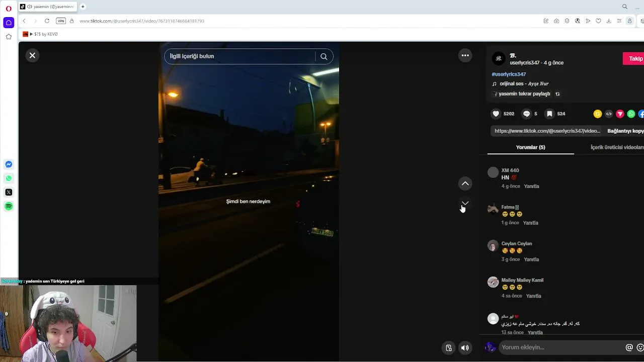644x362 pixels.
Task: Open the edit page pencil toolbar icon
Action: 546,21
